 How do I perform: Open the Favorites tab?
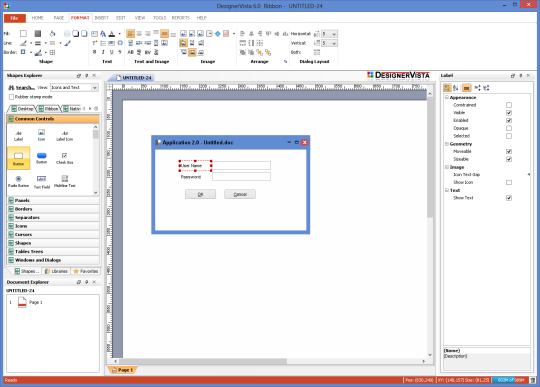tap(86, 271)
